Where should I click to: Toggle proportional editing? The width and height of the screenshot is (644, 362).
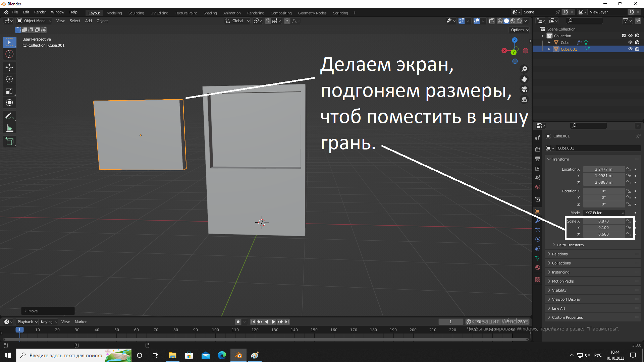[x=287, y=21]
